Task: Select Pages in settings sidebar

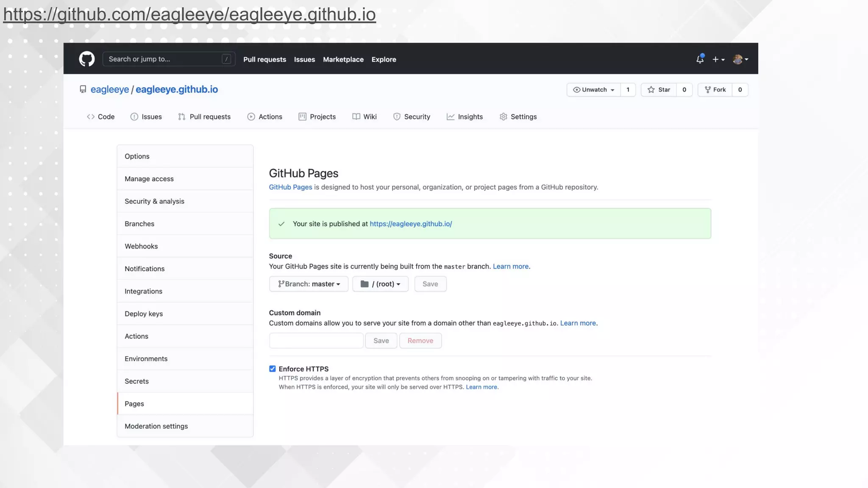Action: point(185,404)
